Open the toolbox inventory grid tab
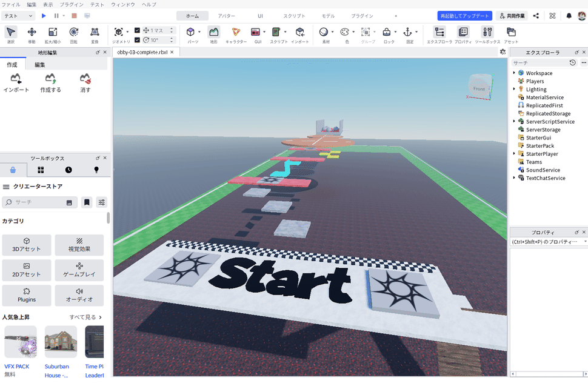588x389 pixels. pyautogui.click(x=41, y=170)
